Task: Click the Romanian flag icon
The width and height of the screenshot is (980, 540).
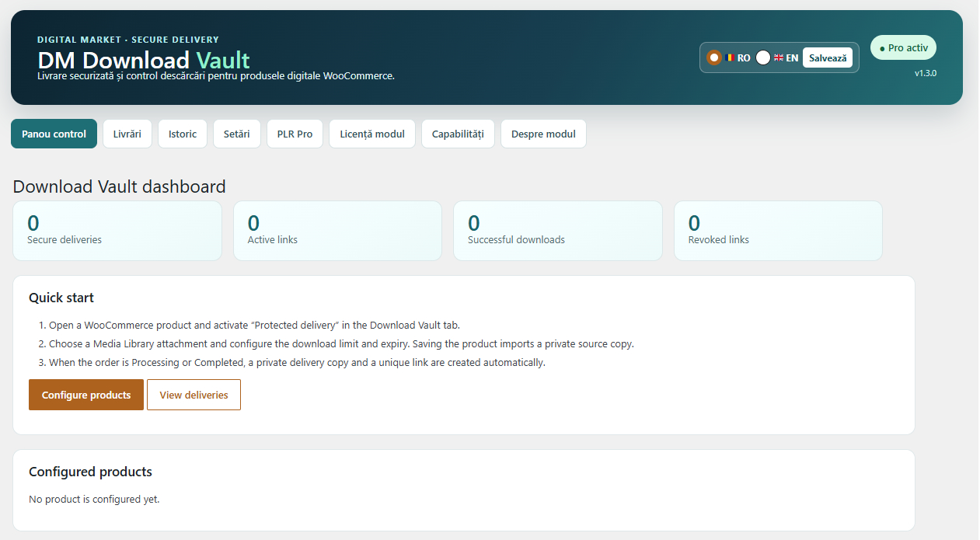Action: tap(730, 57)
